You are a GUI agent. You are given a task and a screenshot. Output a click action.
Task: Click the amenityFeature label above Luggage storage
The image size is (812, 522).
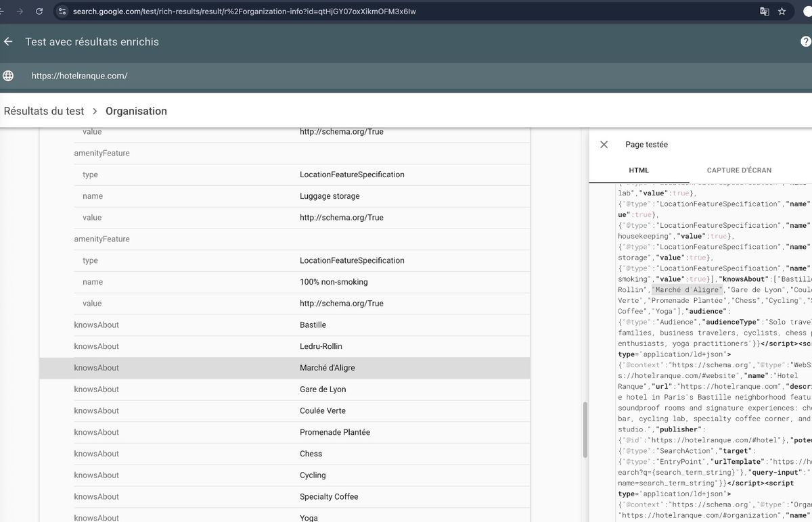pyautogui.click(x=101, y=153)
